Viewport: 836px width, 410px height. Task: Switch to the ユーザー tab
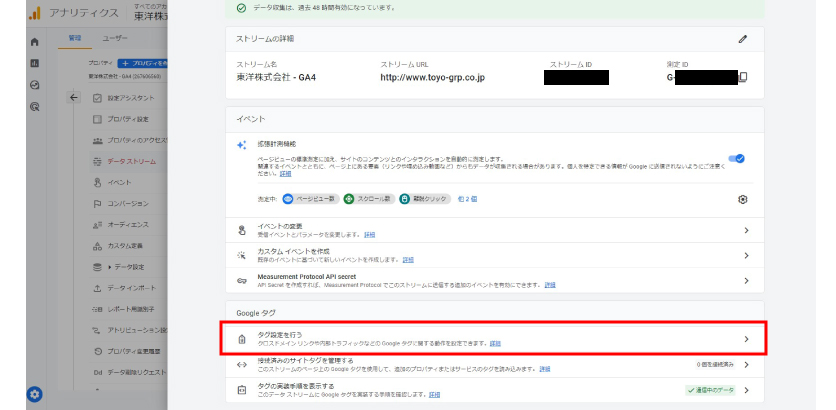115,38
